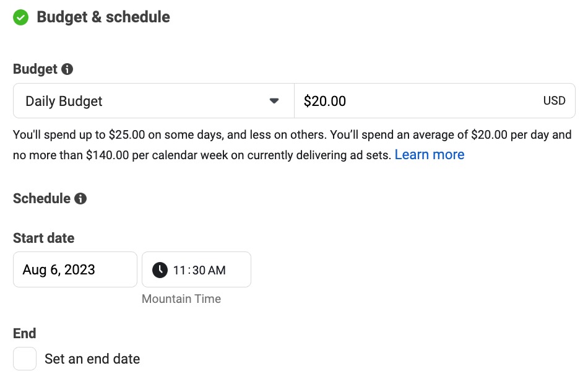588x389 pixels.
Task: Focus the $20.00 budget amount field
Action: (x=409, y=101)
